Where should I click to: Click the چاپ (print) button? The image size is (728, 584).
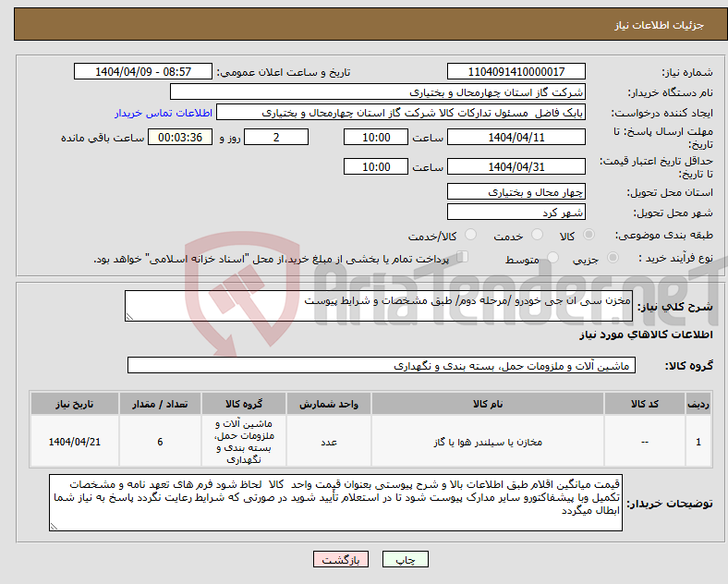(405, 559)
